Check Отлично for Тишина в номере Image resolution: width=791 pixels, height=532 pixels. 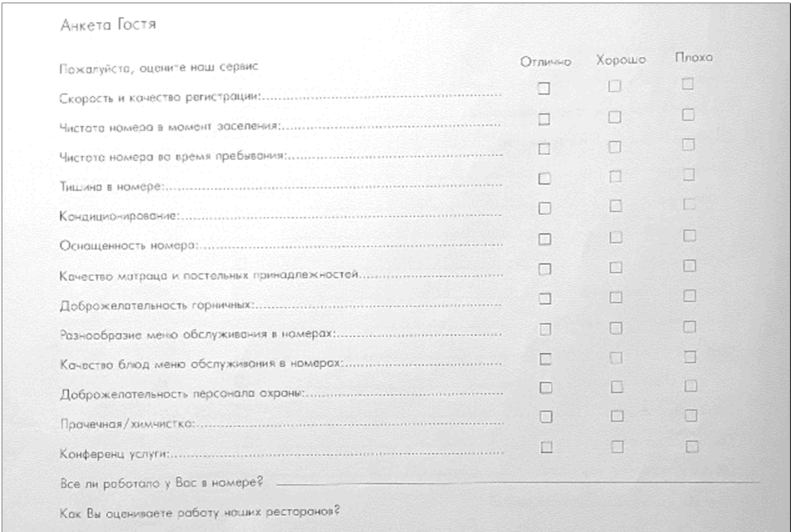pos(544,179)
